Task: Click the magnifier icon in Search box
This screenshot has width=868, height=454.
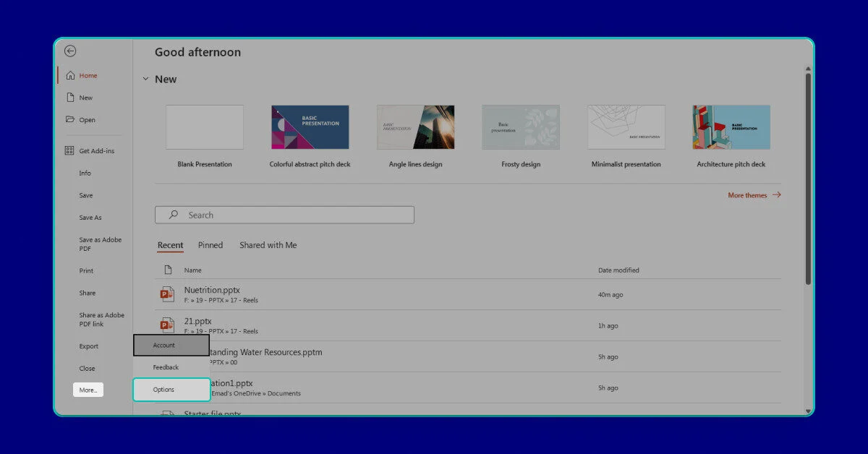Action: tap(174, 215)
